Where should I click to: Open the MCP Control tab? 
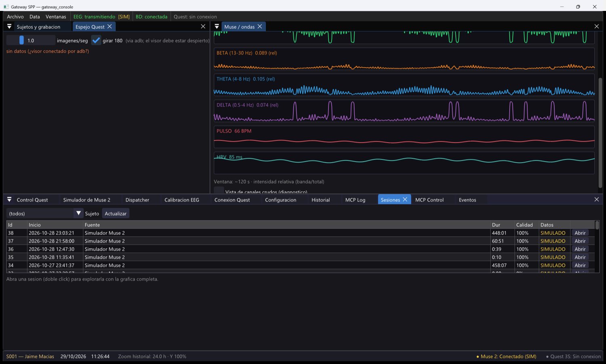pos(429,200)
